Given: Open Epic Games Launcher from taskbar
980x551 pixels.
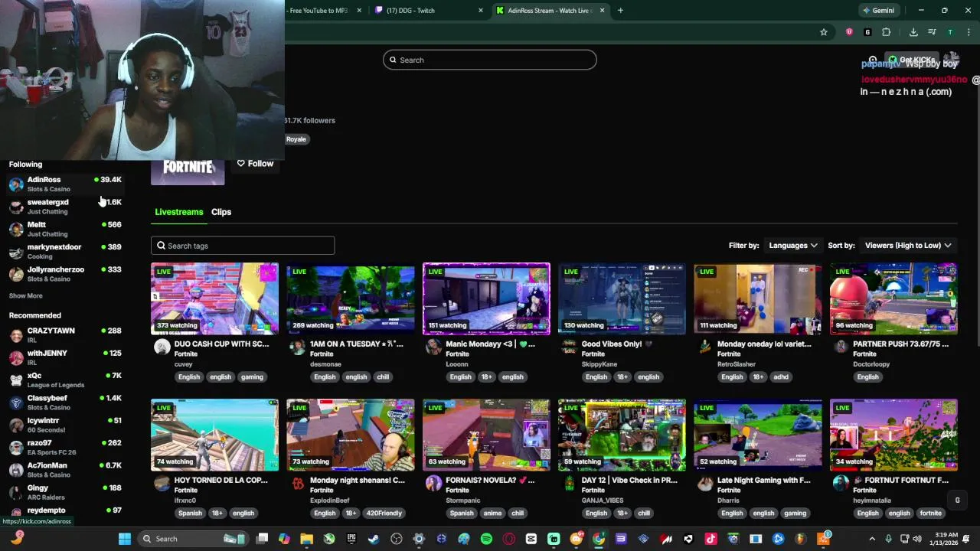Looking at the screenshot, I should click(x=351, y=539).
